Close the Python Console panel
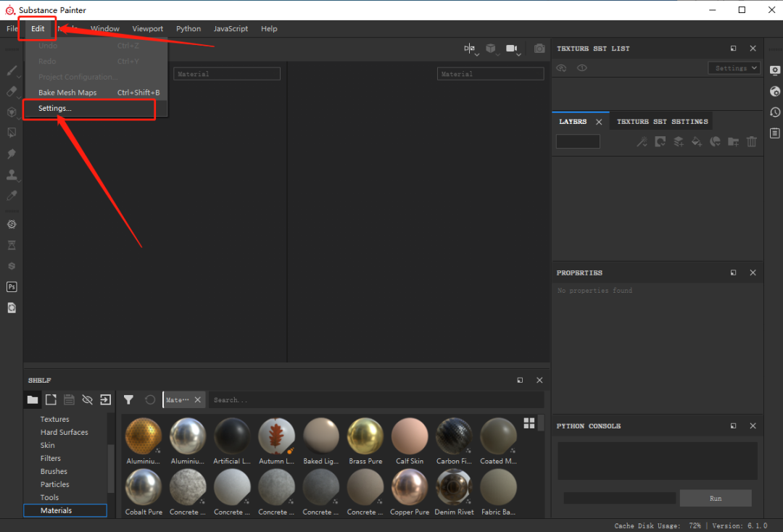This screenshot has width=783, height=532. click(753, 425)
